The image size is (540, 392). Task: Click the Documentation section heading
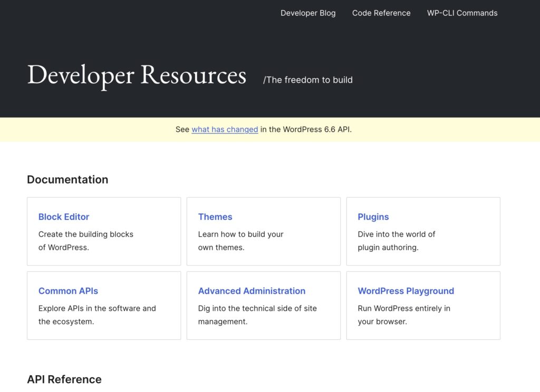tap(67, 179)
